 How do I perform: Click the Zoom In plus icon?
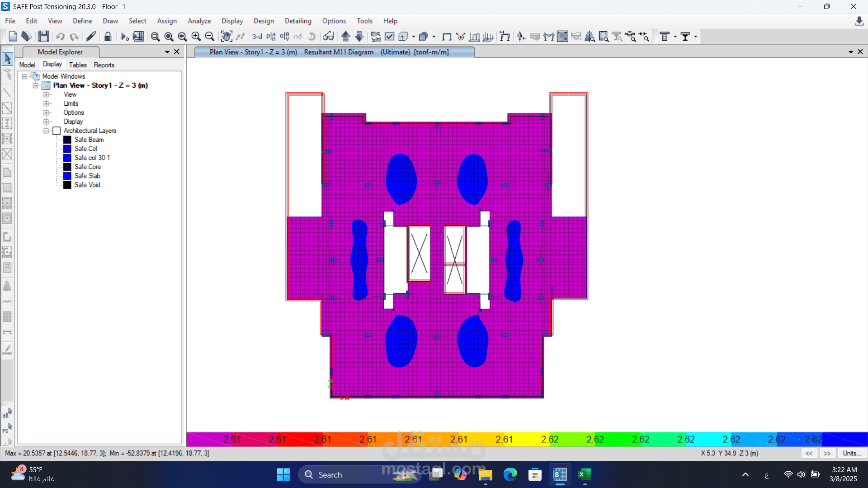click(x=196, y=37)
